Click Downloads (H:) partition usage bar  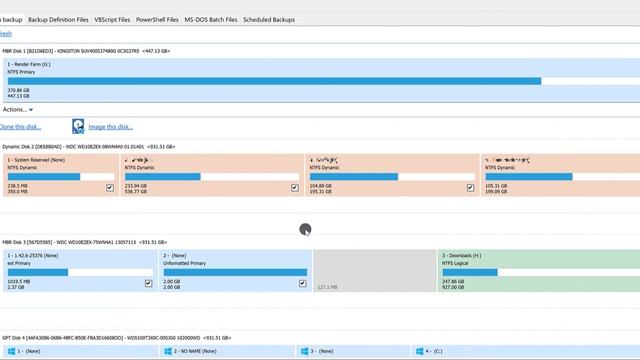coord(541,272)
